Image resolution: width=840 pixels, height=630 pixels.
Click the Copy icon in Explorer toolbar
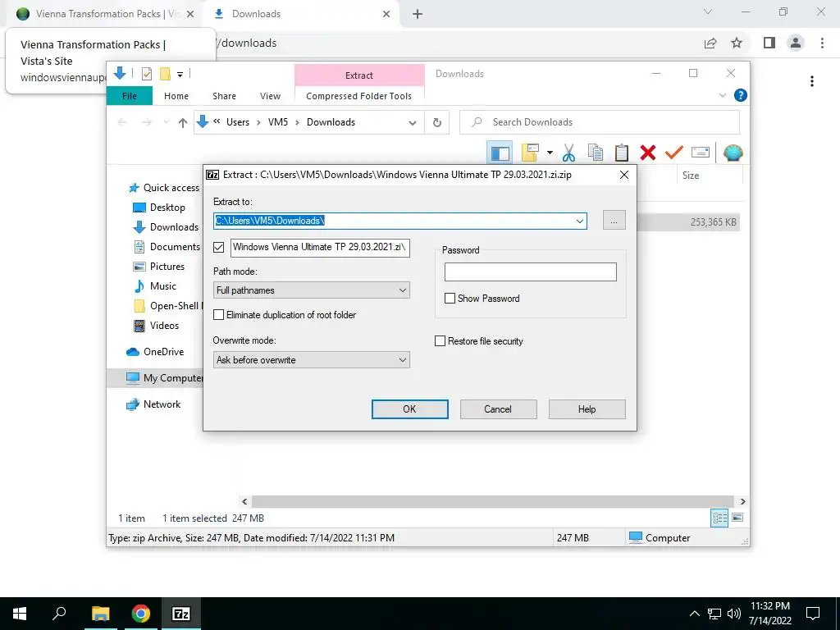pyautogui.click(x=596, y=153)
